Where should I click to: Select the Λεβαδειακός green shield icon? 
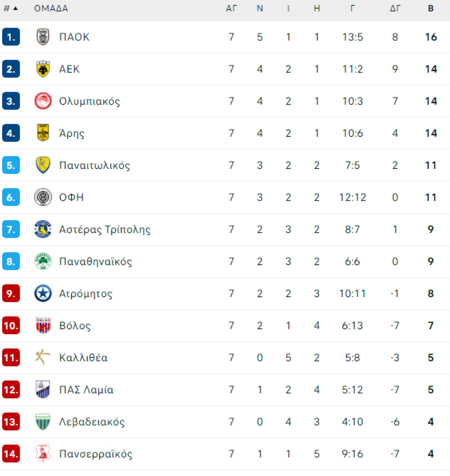[43, 422]
